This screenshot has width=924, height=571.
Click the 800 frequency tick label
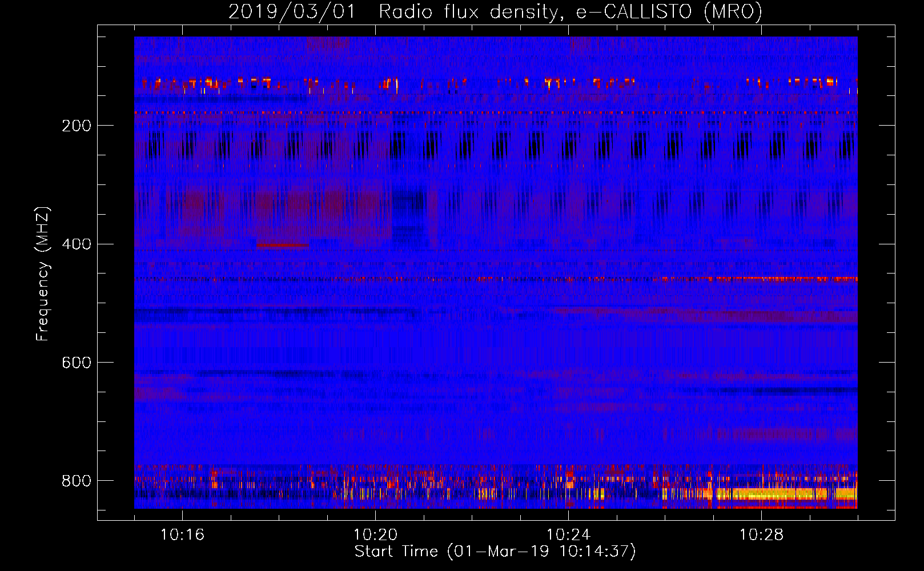click(77, 481)
